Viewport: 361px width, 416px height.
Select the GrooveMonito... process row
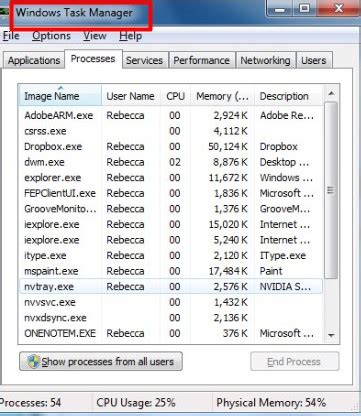click(171, 209)
